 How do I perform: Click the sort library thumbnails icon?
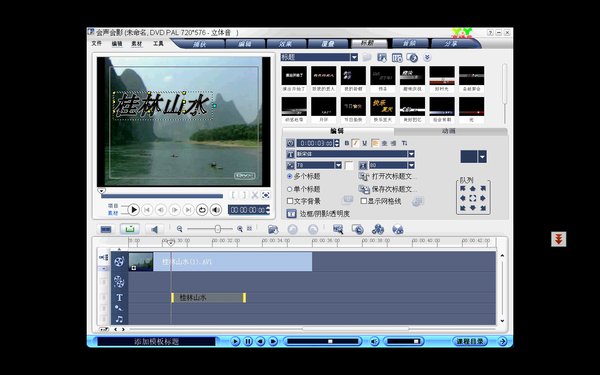[x=397, y=57]
